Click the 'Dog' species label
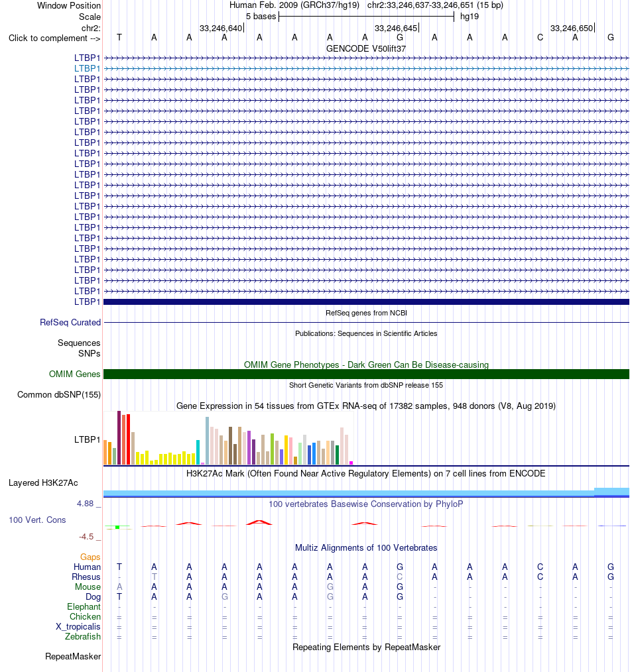The height and width of the screenshot is (672, 630). [93, 597]
